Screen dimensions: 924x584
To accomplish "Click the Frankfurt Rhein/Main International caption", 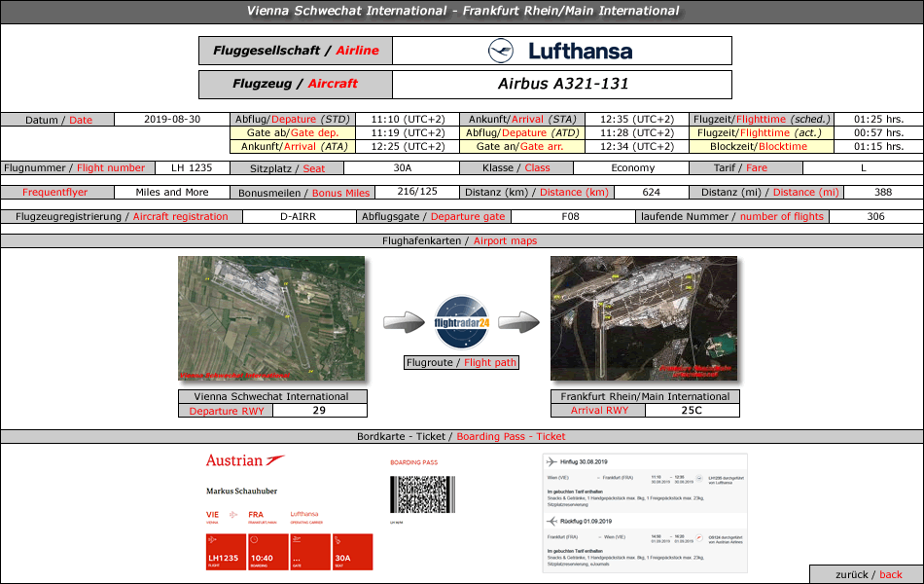I will 645,396.
